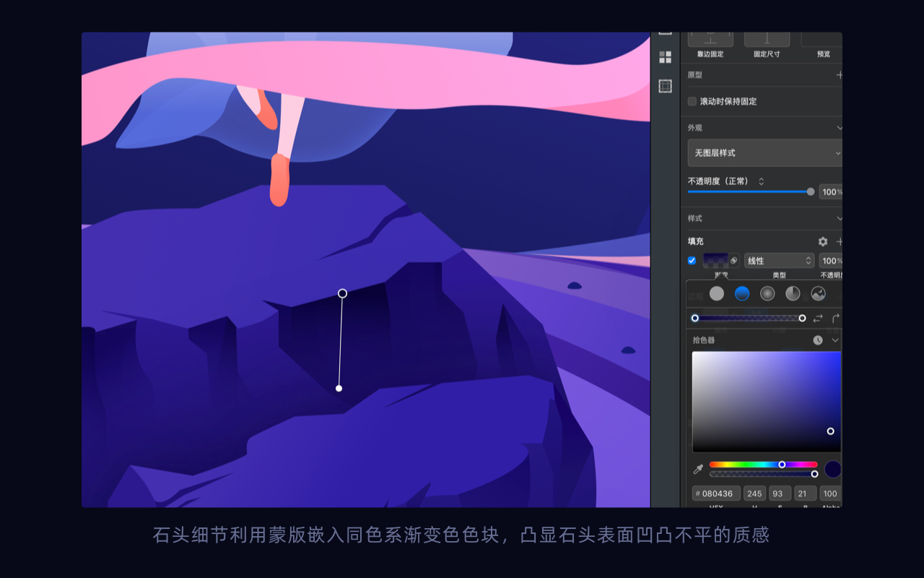Viewport: 924px width, 578px height.
Task: Click the HEX field showing 080436
Action: pyautogui.click(x=716, y=493)
